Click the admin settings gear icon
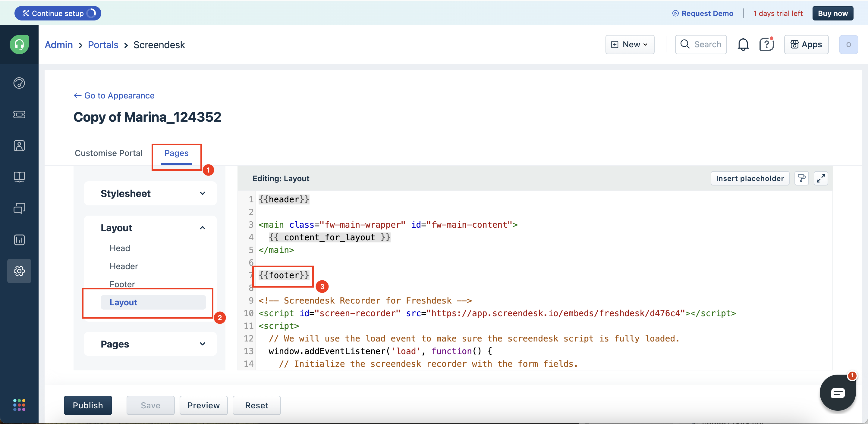This screenshot has width=868, height=424. (19, 271)
